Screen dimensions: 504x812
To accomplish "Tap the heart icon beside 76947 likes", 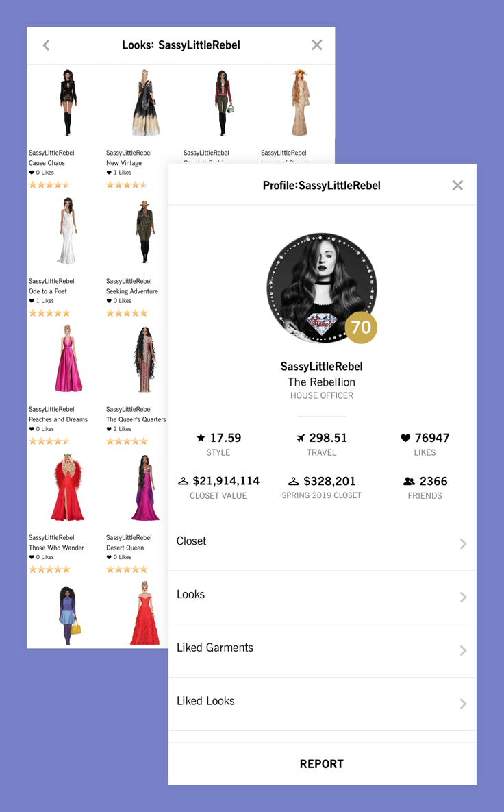I will [405, 438].
